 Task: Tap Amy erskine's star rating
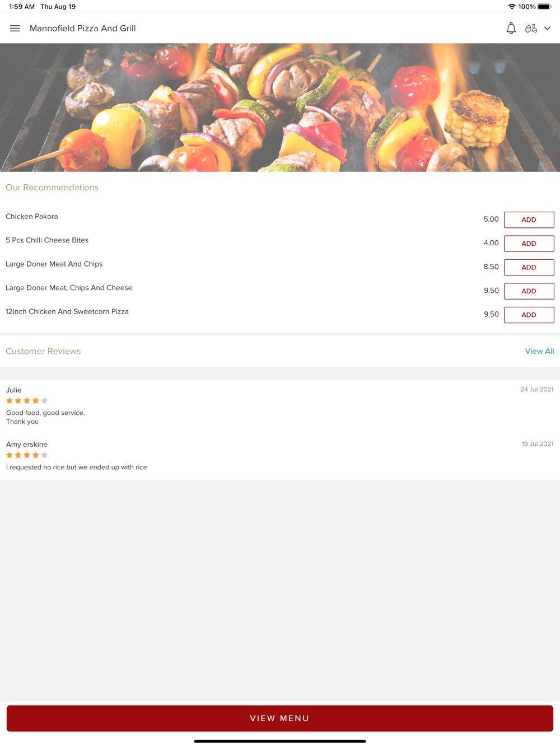pyautogui.click(x=27, y=455)
